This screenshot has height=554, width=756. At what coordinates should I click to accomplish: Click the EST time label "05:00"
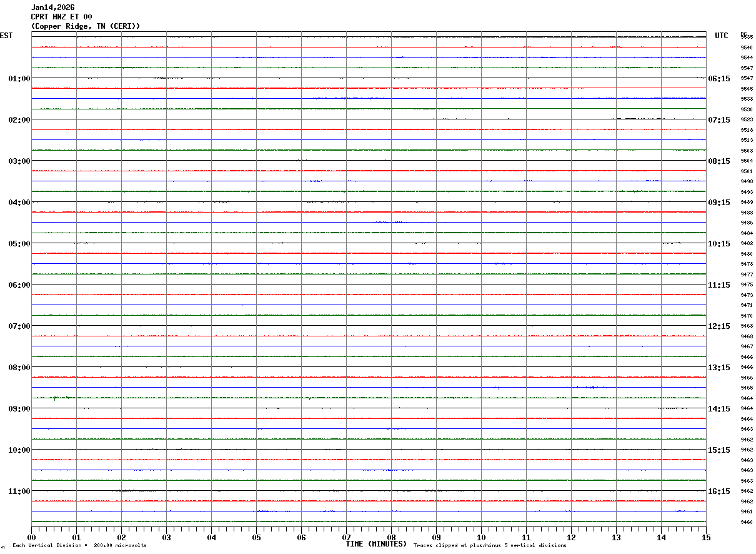tap(19, 244)
